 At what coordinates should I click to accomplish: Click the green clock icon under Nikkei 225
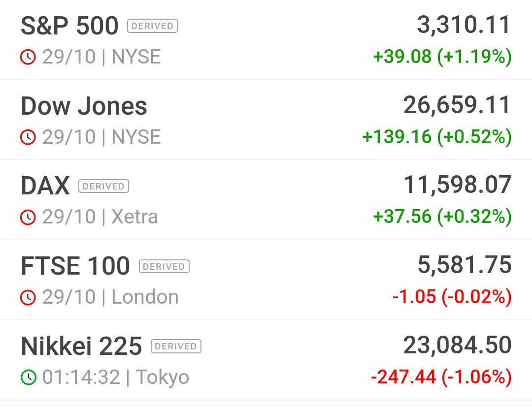click(28, 377)
